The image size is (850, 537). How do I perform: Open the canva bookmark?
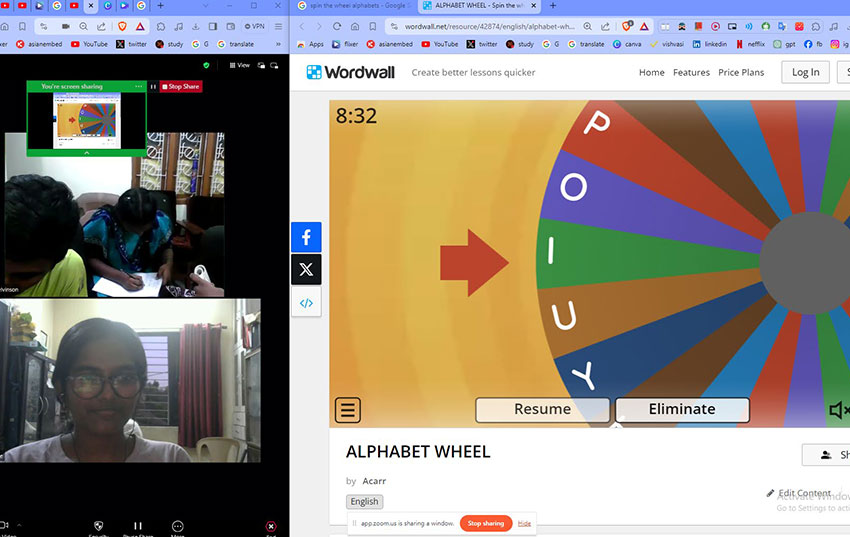click(627, 44)
